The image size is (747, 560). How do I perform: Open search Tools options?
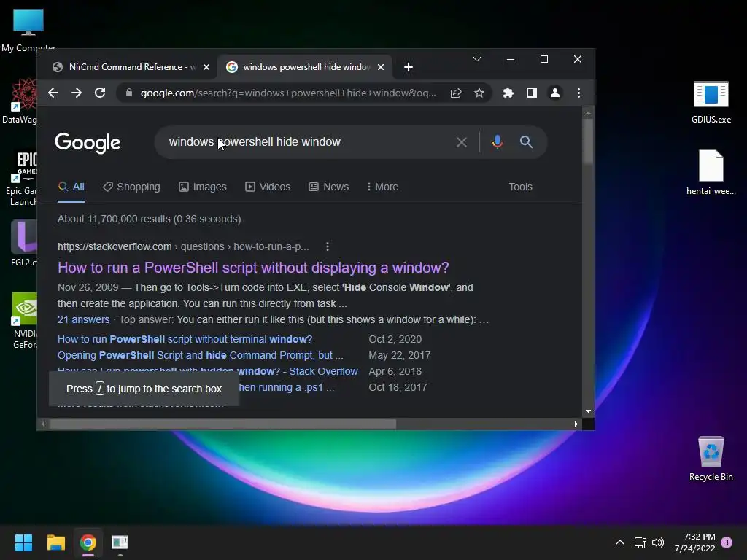(520, 187)
